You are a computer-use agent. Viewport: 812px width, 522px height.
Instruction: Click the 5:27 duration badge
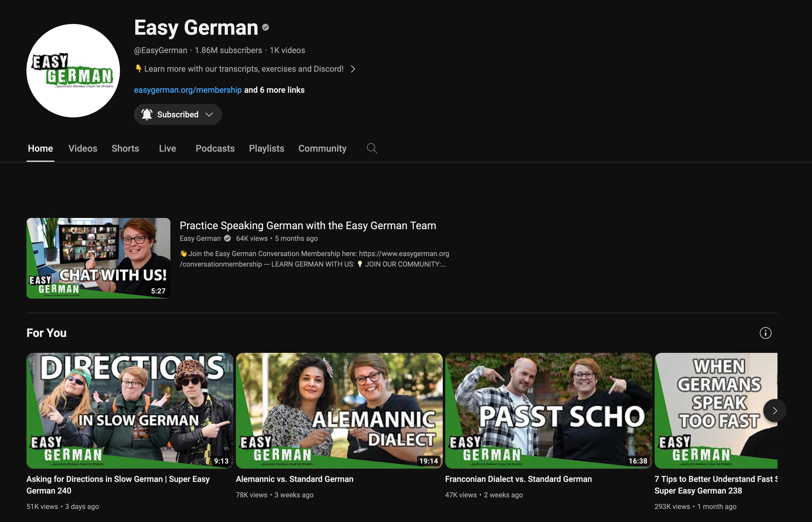point(158,291)
